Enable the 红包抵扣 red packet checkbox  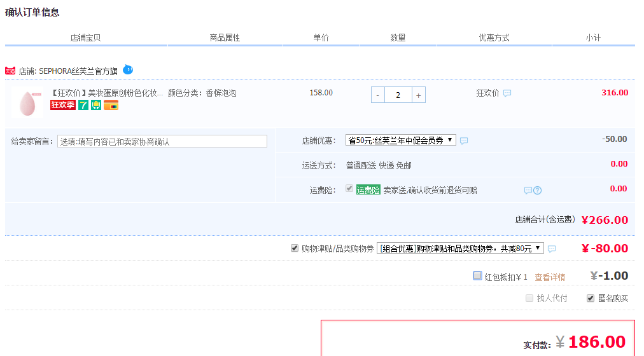point(477,276)
